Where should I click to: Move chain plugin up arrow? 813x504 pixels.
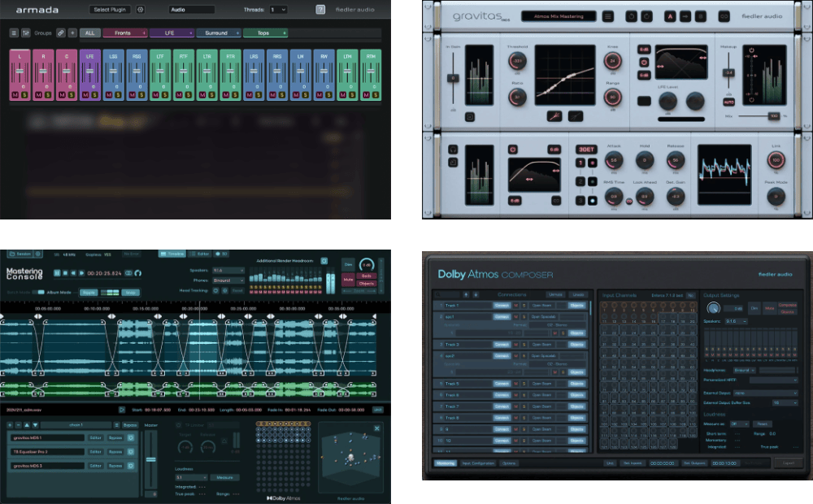(x=27, y=425)
